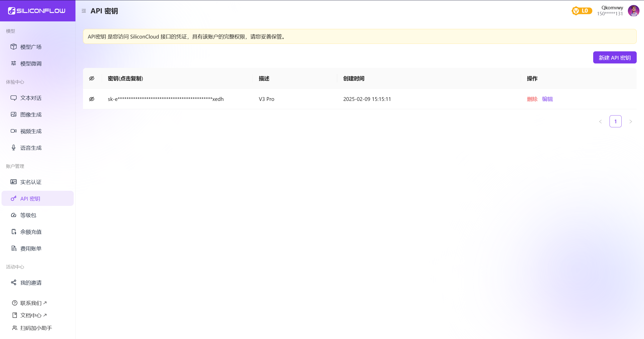
Task: Open the user avatar menu
Action: 633,11
